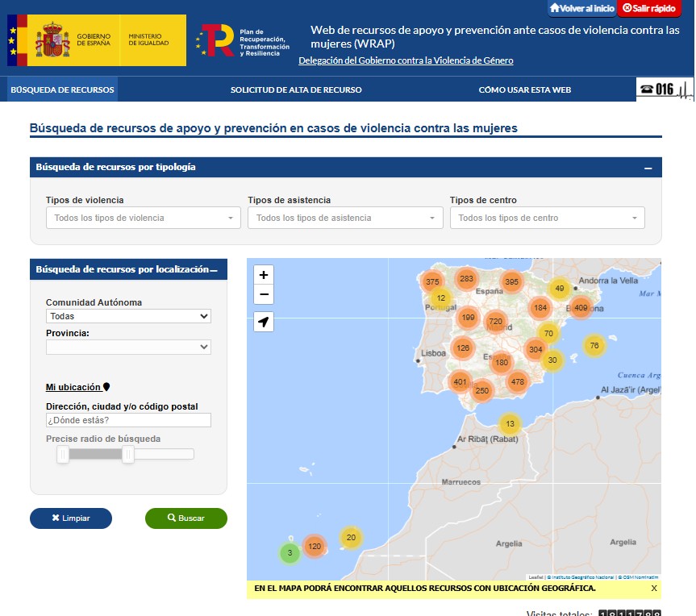
Task: Open the Solicitud de alta de recurso tab
Action: [x=296, y=90]
